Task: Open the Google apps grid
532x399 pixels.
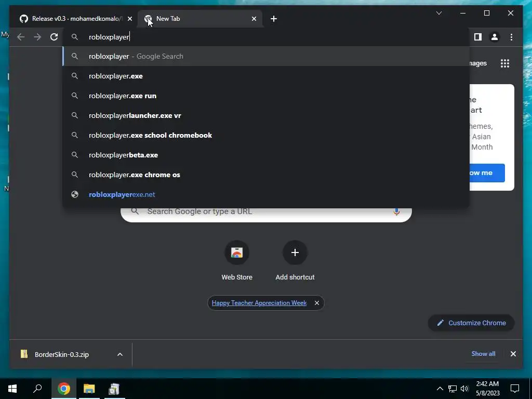Action: coord(505,63)
